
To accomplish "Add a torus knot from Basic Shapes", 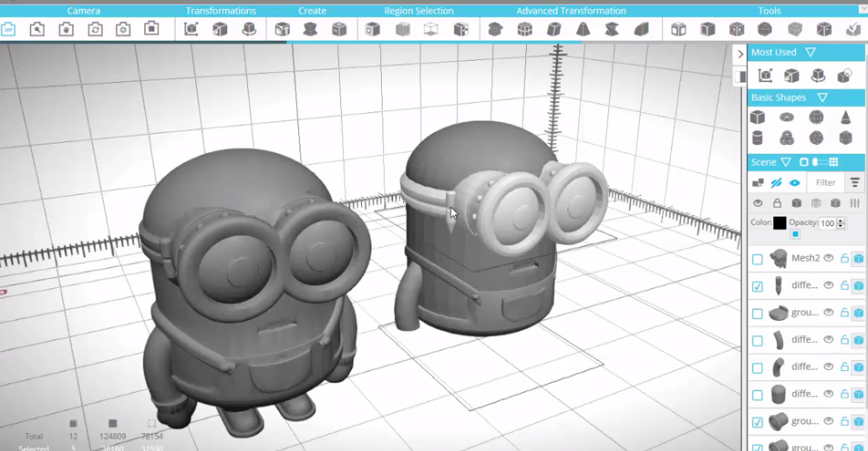I will click(787, 138).
